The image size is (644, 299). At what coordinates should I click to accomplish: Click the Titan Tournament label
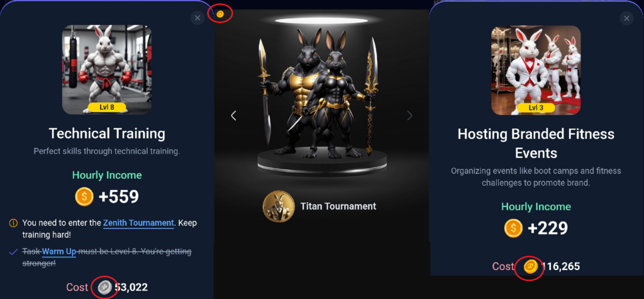(338, 206)
